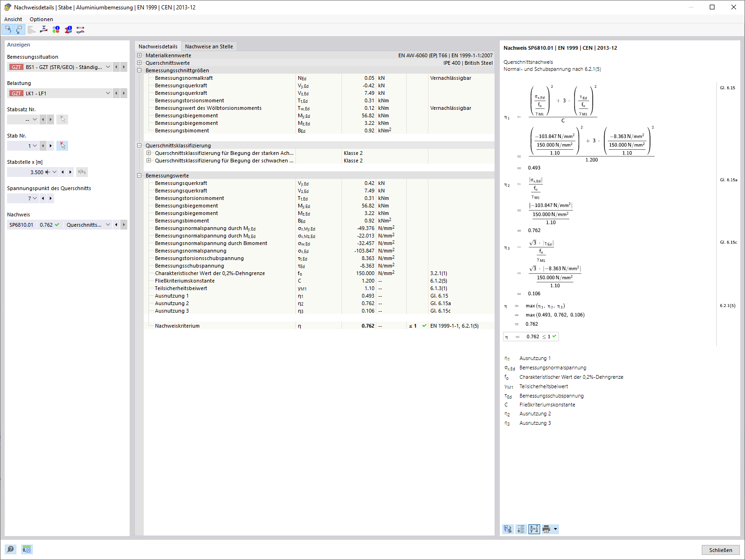Select the Teilsicherheitsbeiwert row
The height and width of the screenshot is (560, 745).
tap(319, 288)
